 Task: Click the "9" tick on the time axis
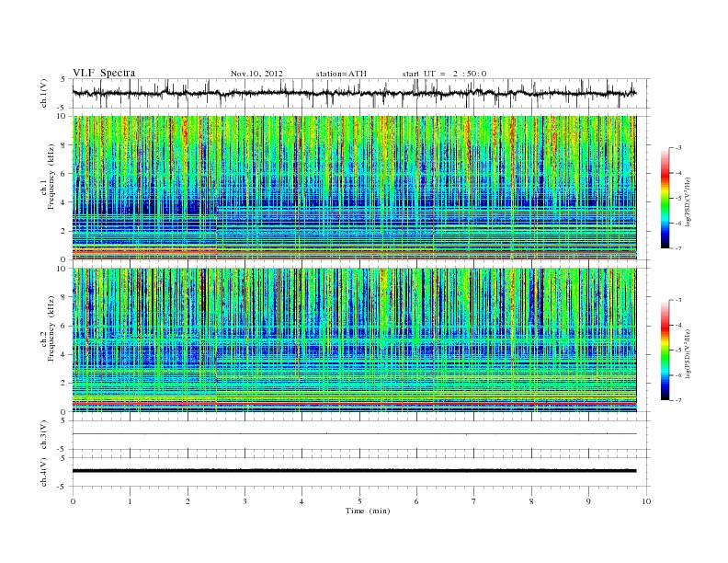(588, 501)
